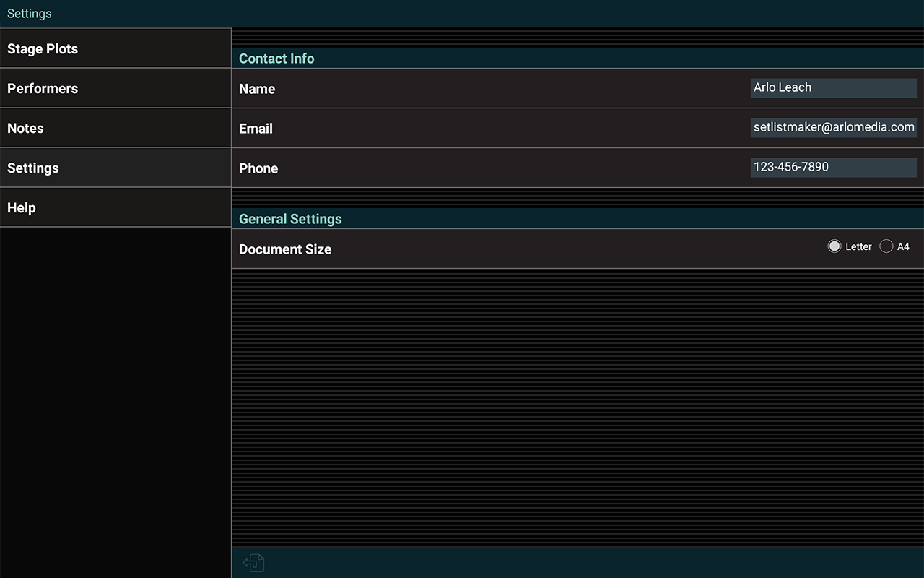Select the Letter document size option
924x578 pixels.
coord(834,246)
